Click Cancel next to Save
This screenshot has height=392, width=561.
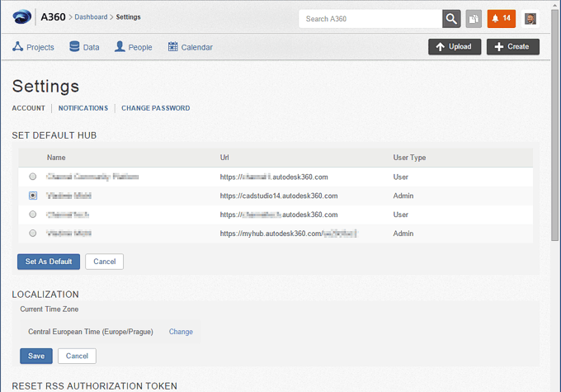click(x=77, y=356)
